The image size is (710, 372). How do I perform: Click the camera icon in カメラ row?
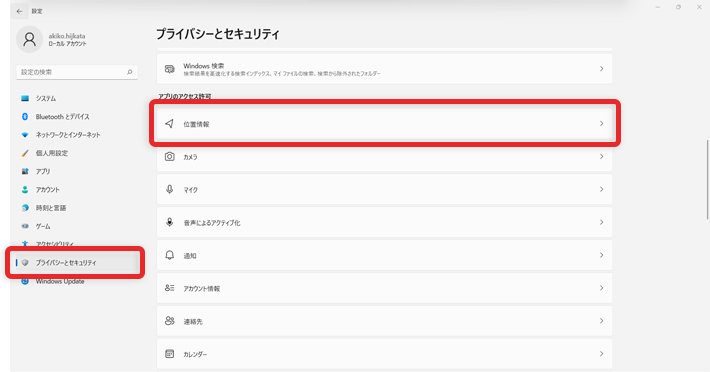169,157
